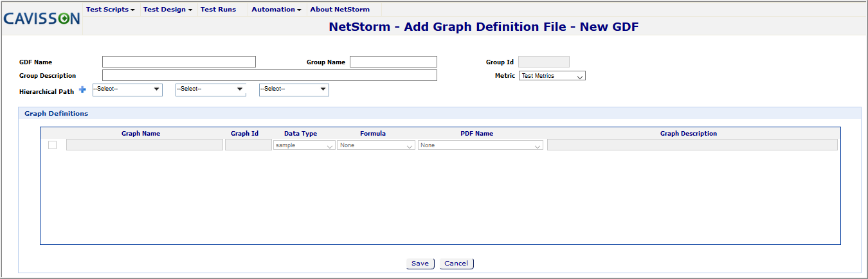Click the Save button

[420, 264]
